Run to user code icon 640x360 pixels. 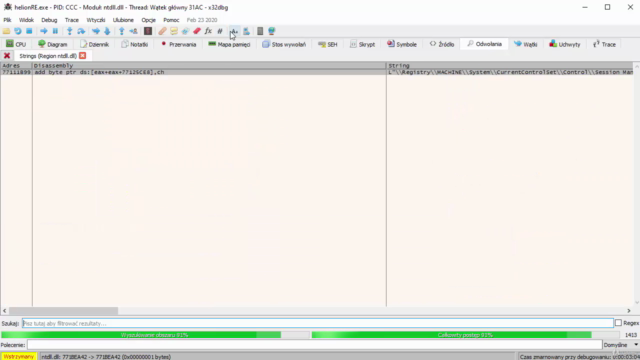click(133, 31)
